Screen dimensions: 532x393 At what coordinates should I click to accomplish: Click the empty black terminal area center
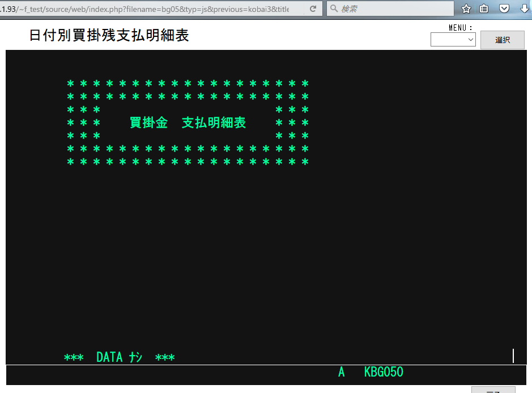[266, 250]
